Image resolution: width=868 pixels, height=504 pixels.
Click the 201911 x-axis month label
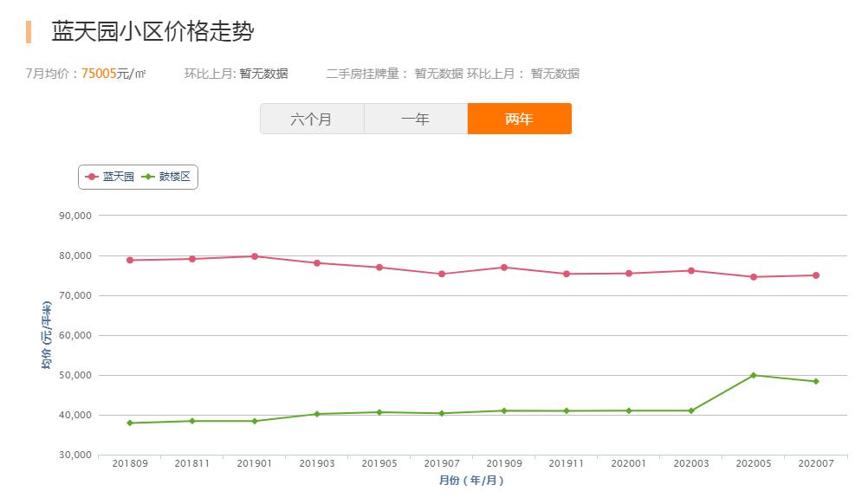point(567,463)
